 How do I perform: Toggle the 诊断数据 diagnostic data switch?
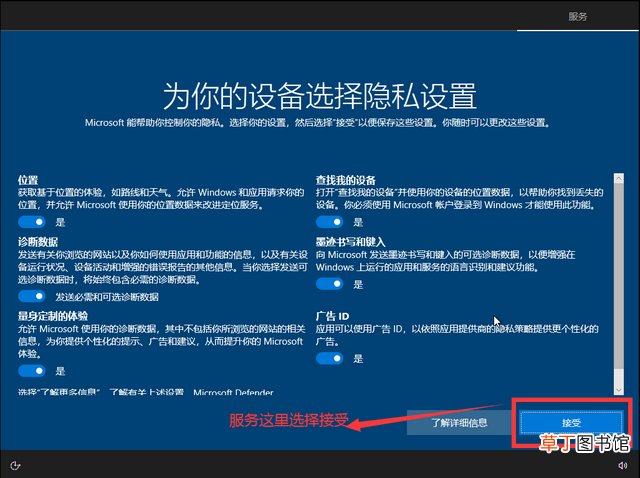[x=31, y=296]
